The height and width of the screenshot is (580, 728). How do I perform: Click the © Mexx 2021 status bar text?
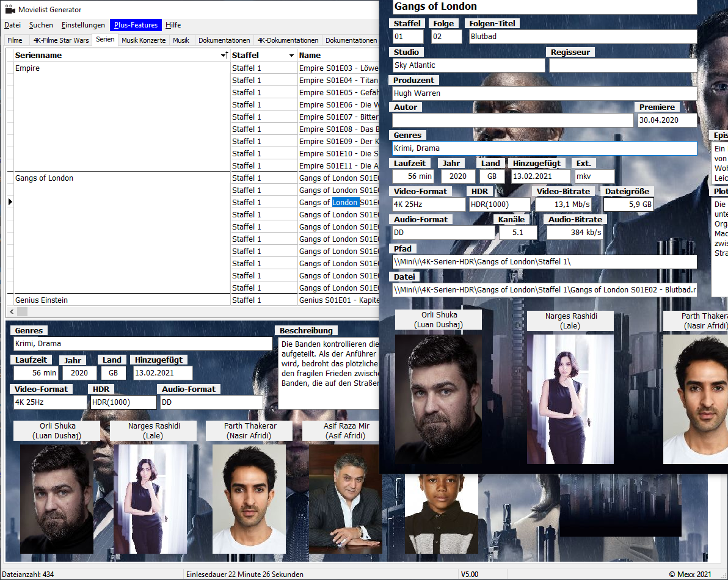tap(690, 575)
